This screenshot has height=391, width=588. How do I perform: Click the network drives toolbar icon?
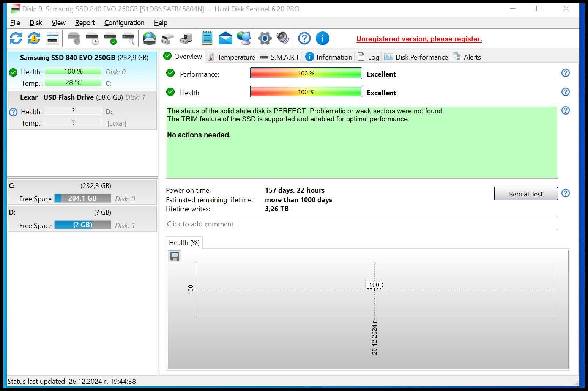[167, 38]
